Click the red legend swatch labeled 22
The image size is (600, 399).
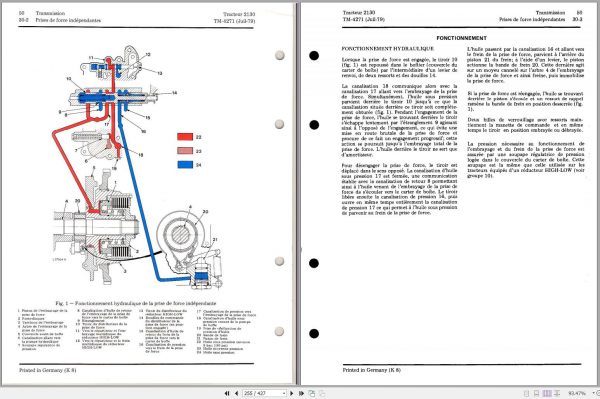click(x=185, y=137)
